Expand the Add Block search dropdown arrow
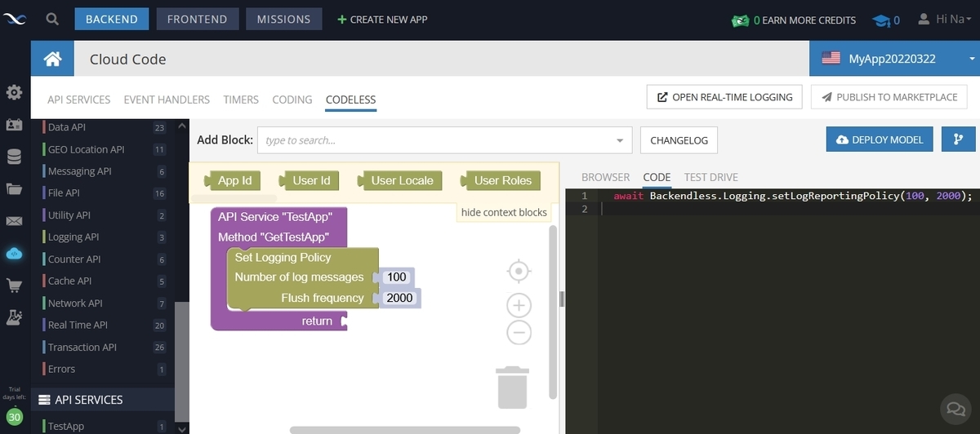 pos(620,140)
